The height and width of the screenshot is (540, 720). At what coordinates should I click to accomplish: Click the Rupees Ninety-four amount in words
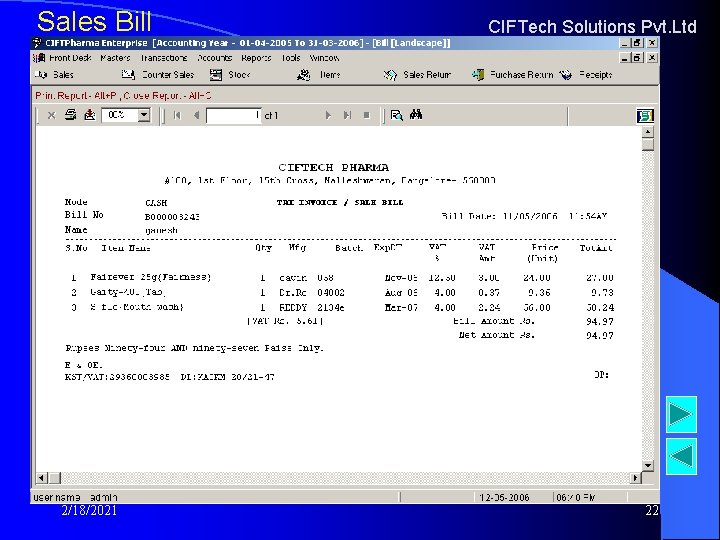click(195, 348)
